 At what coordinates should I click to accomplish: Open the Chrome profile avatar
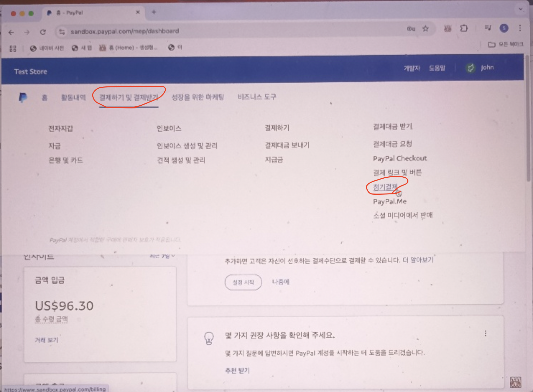click(504, 28)
